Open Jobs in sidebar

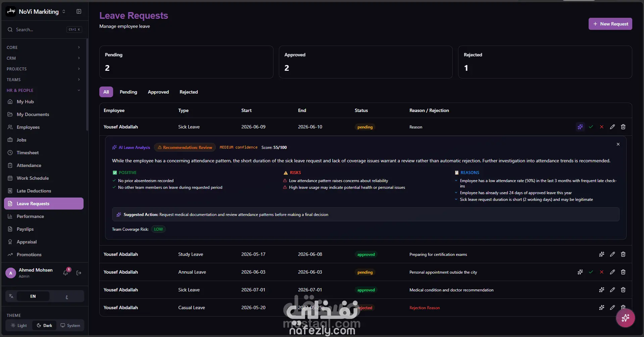[x=44, y=140]
